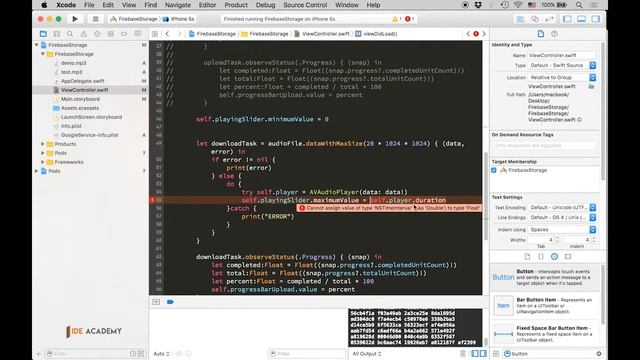This screenshot has width=640, height=360.
Task: Open the Symbol navigator
Action: click(x=57, y=34)
